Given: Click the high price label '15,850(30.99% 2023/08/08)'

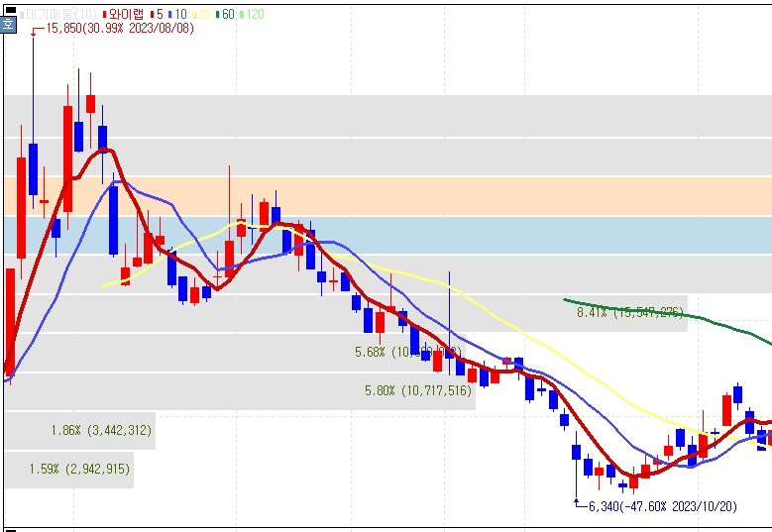Looking at the screenshot, I should pos(120,29).
